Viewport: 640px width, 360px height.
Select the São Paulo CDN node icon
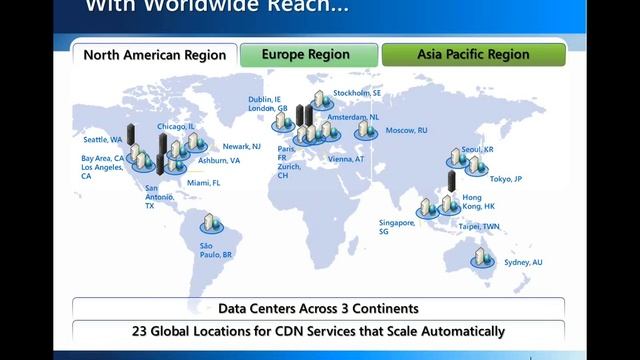211,223
